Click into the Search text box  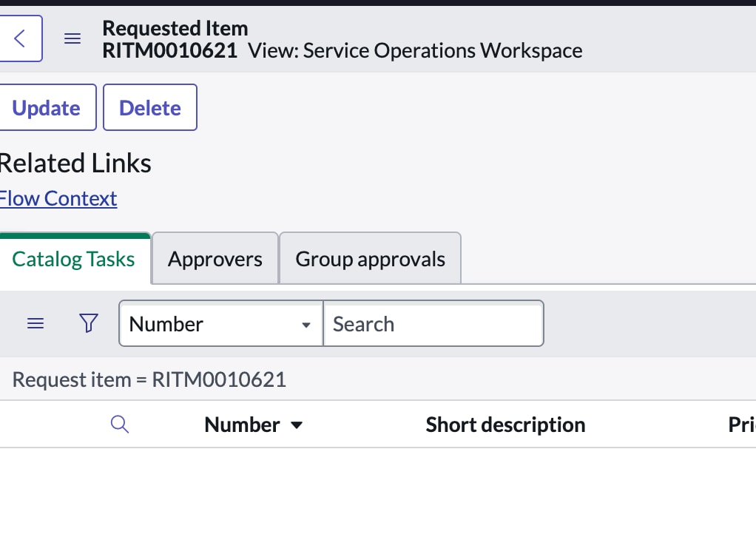(433, 323)
